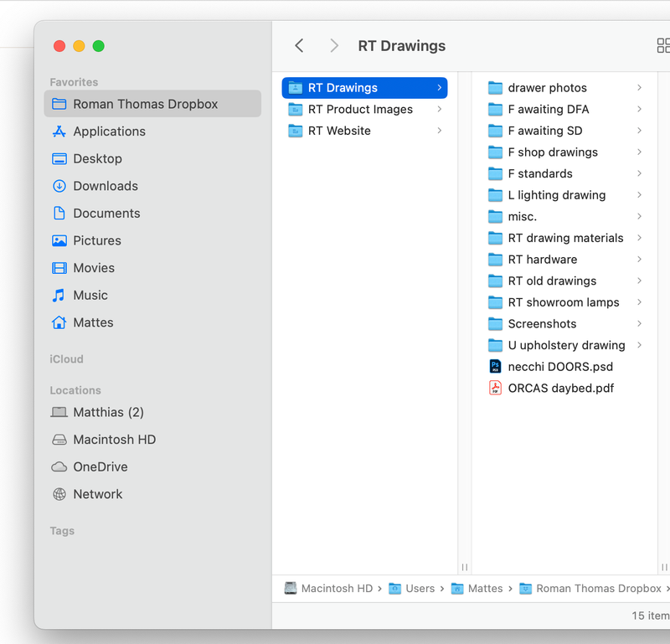Viewport: 670px width, 644px height.
Task: Open the ORCAS daybed.pdf file
Action: [x=560, y=388]
